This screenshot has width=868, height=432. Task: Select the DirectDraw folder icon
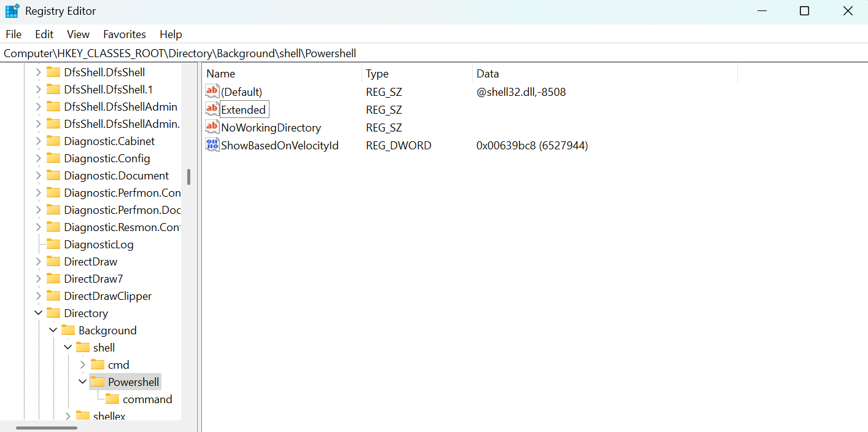tap(53, 261)
